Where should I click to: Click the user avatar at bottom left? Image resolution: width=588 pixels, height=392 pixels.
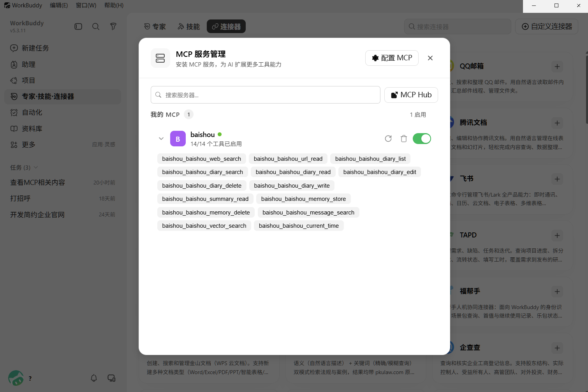tap(16, 378)
